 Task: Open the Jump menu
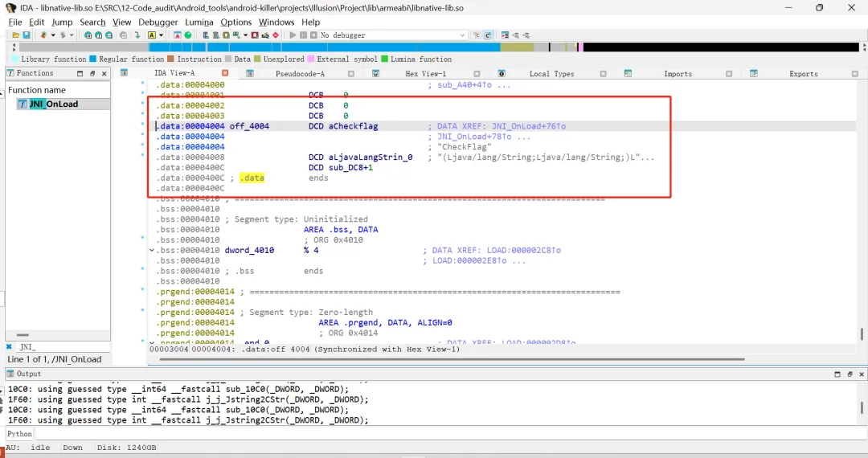pyautogui.click(x=62, y=22)
